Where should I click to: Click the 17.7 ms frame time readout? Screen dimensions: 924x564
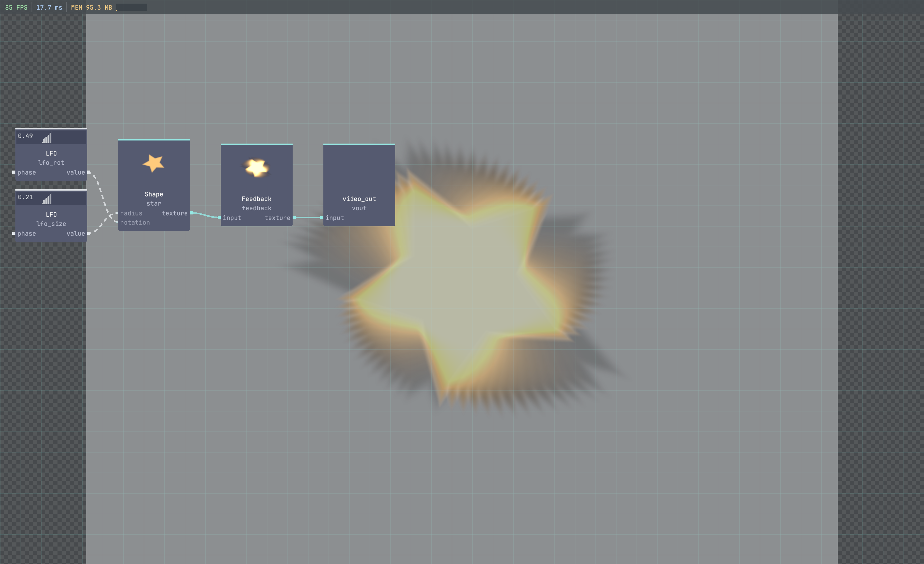click(49, 7)
